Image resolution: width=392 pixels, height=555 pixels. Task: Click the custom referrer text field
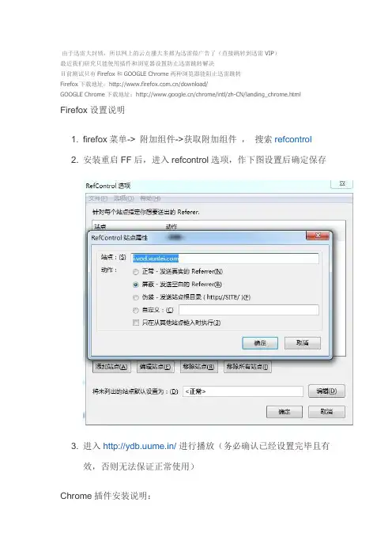pos(249,310)
